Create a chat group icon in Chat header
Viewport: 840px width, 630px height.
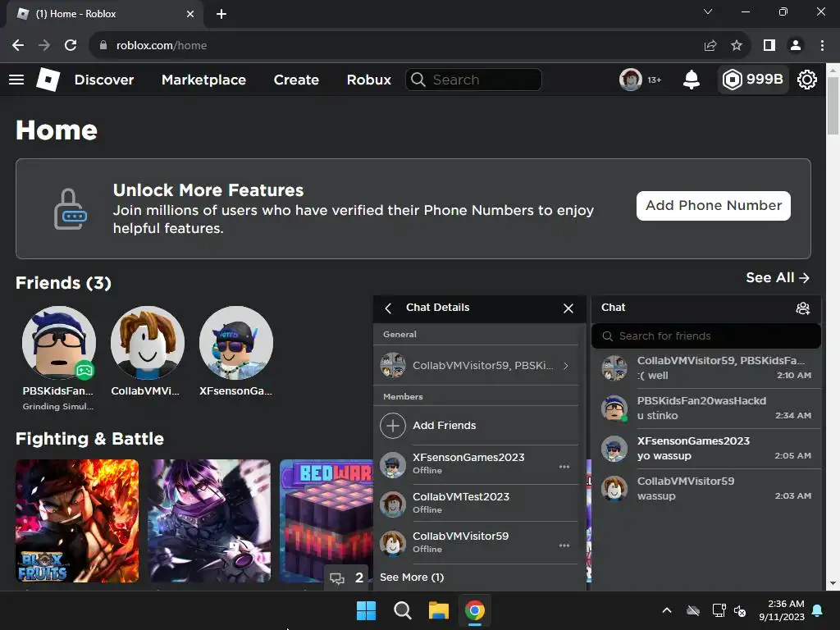coord(802,308)
